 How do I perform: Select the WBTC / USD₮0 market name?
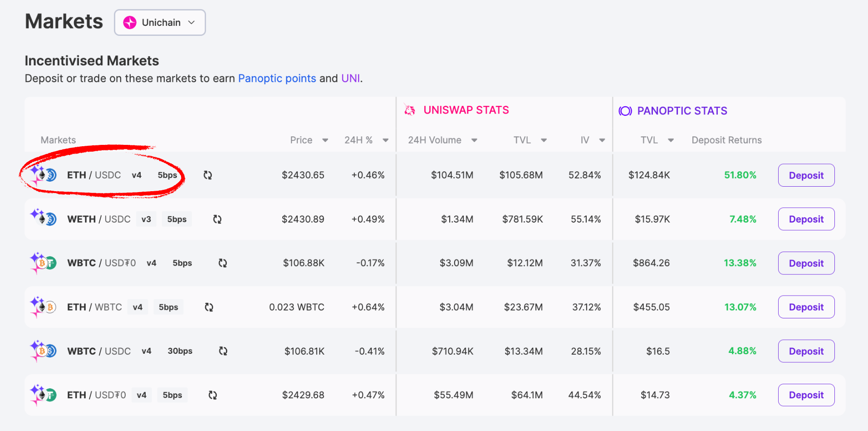[102, 263]
